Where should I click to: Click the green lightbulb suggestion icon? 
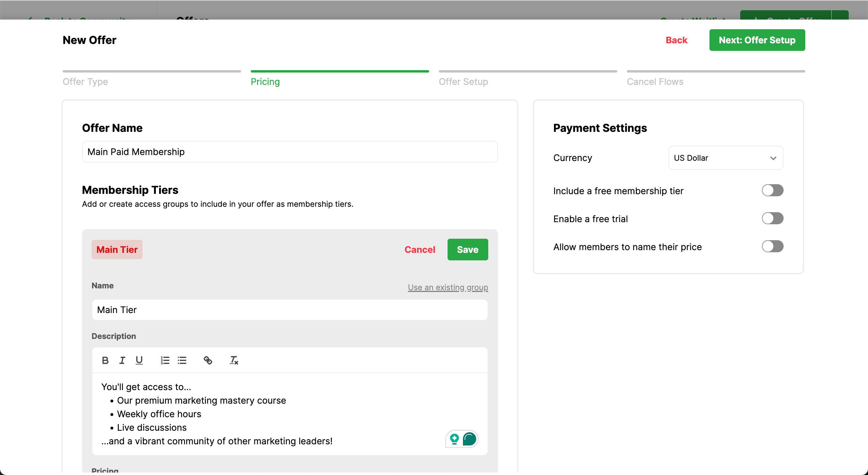[454, 439]
